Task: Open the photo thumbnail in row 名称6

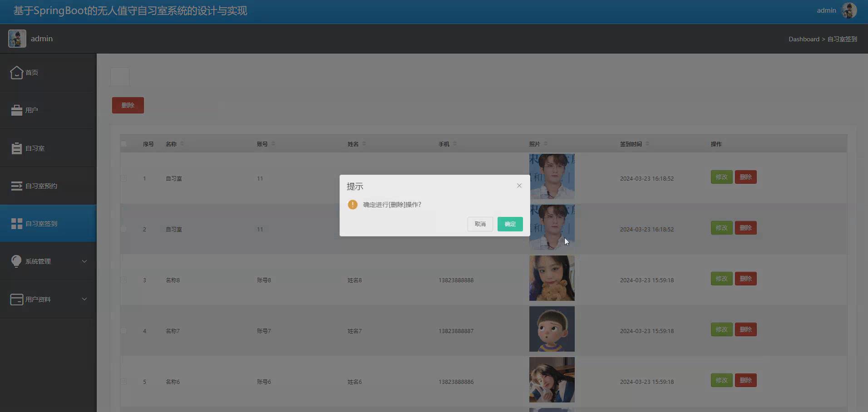Action: (x=552, y=380)
